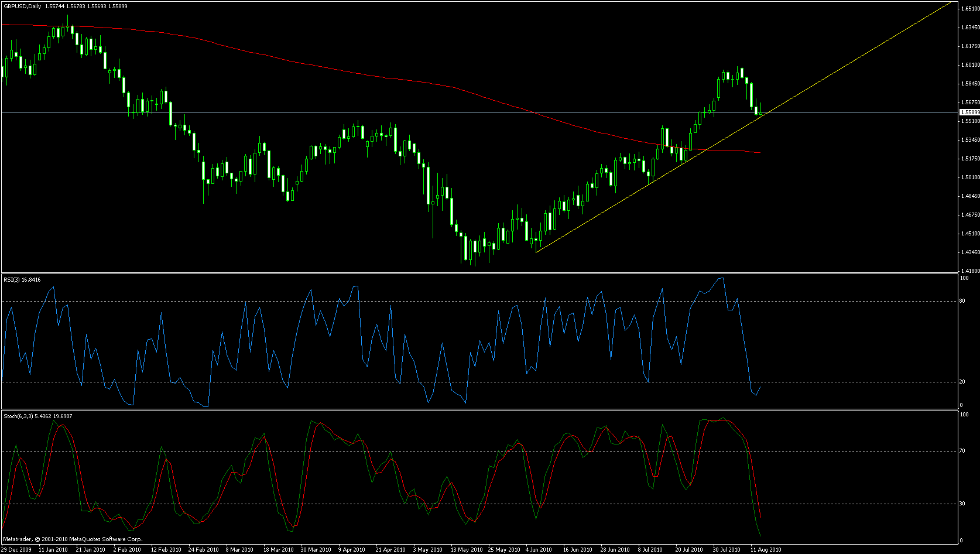Select the 29 Dec 2009 date label
Screen dimensions: 980x554
coord(17,549)
